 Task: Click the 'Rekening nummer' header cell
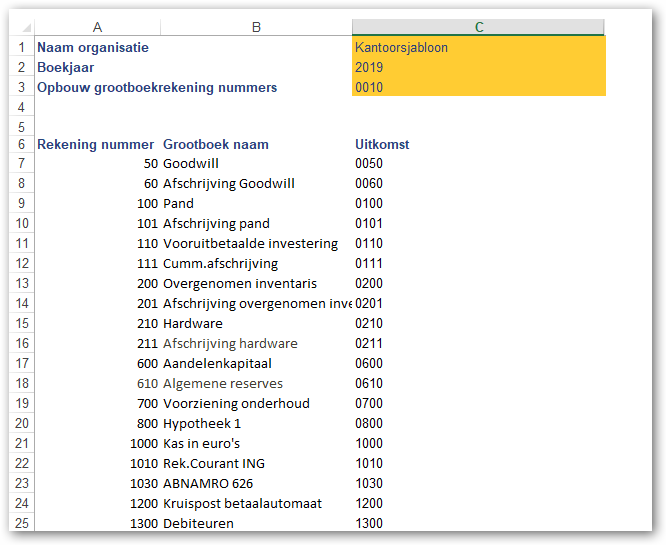click(96, 144)
